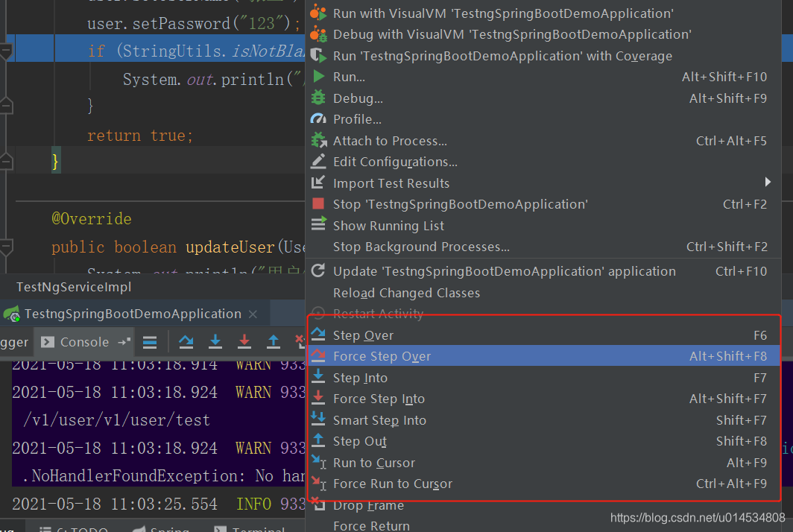Click the Debug bug icon in menu
The image size is (793, 532).
pos(319,97)
